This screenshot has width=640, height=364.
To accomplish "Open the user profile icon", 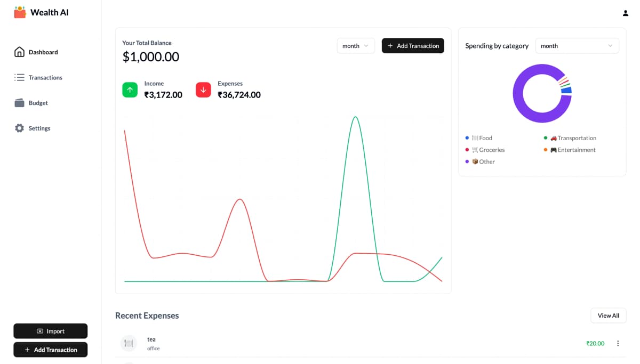I will 625,13.
